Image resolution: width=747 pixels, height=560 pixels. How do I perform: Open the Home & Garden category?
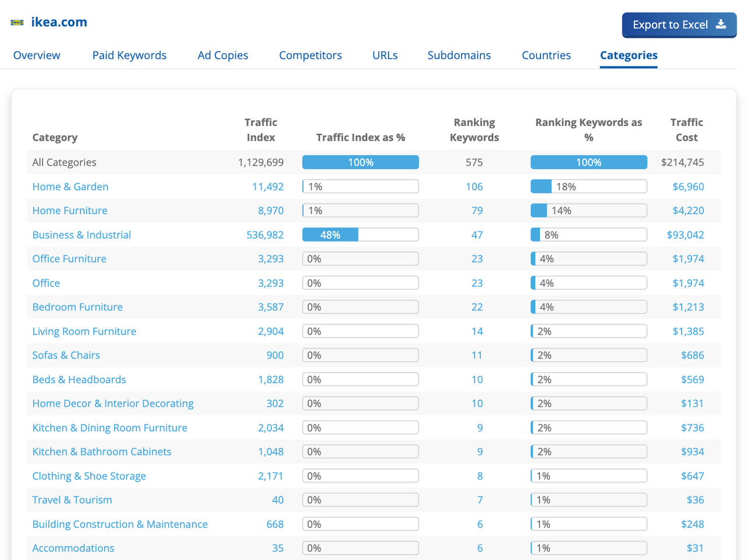tap(71, 187)
